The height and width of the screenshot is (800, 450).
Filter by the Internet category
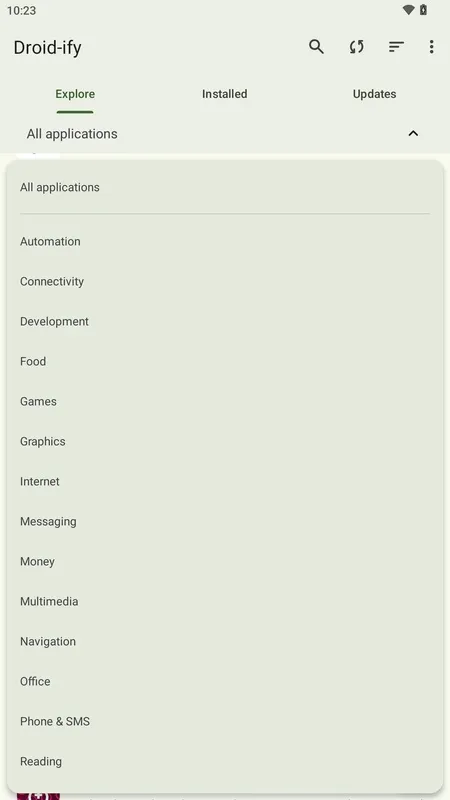coord(225,481)
